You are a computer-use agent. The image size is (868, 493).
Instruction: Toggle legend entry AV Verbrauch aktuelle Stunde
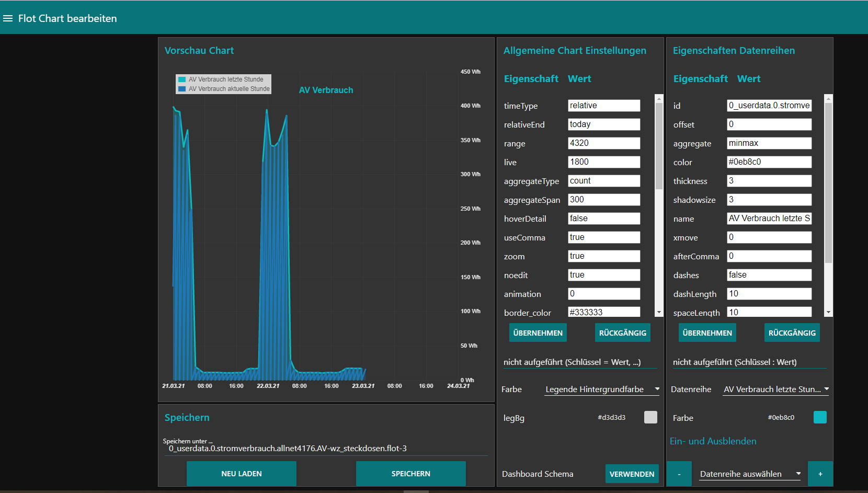click(x=224, y=89)
